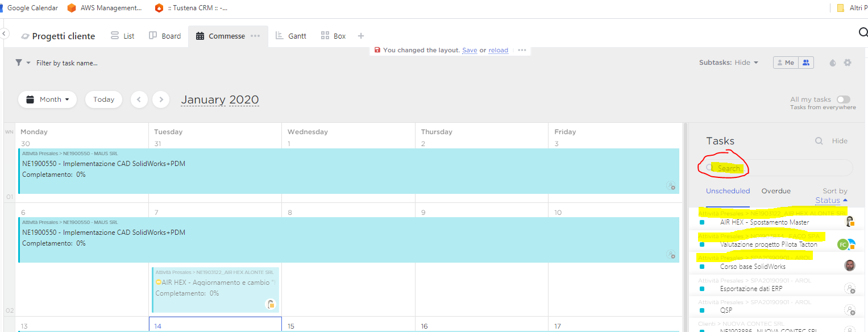Click assignee photo on Corso base SolidWorks

coord(850,265)
